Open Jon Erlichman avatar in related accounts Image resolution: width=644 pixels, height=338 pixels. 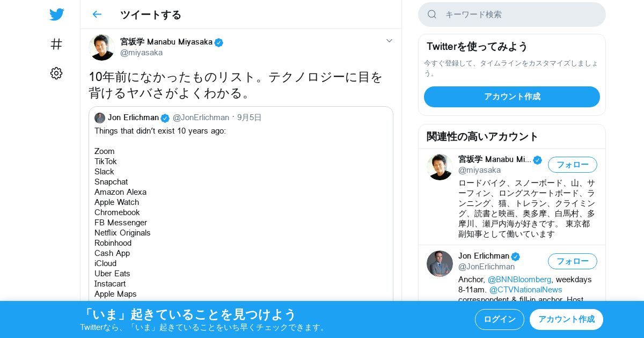(x=440, y=263)
